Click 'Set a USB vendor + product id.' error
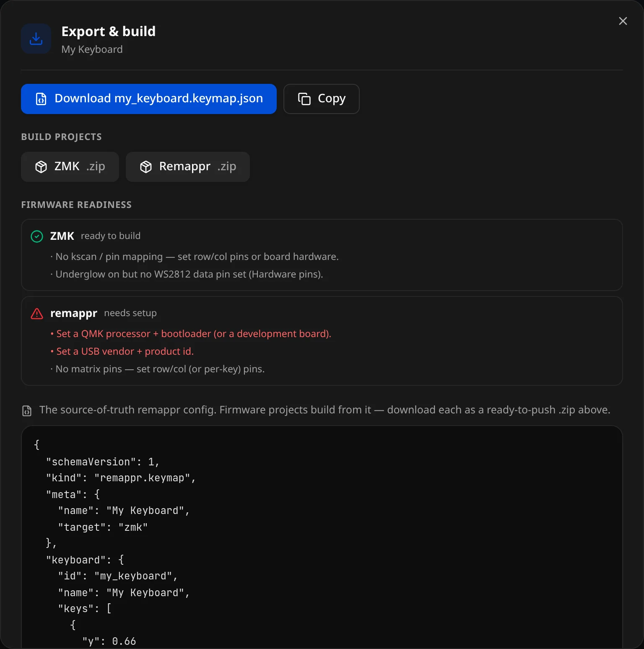Image resolution: width=644 pixels, height=649 pixels. pos(122,351)
